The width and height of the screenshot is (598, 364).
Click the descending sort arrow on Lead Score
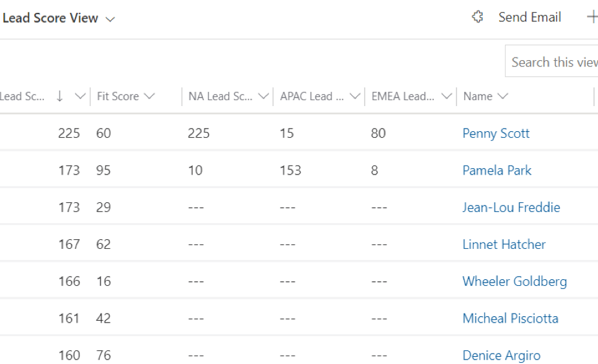coord(60,96)
